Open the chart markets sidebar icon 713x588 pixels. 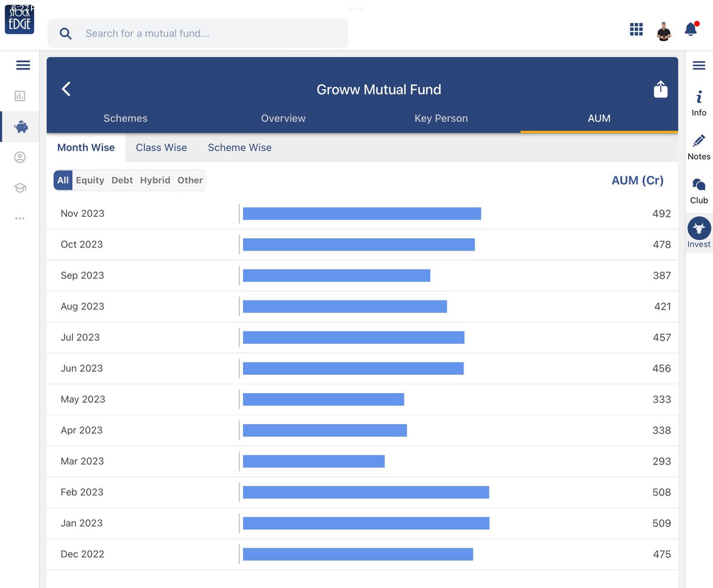(x=20, y=96)
